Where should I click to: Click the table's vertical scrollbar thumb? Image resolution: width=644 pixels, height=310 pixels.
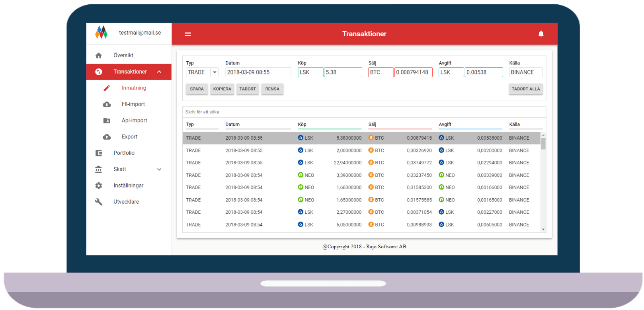pyautogui.click(x=543, y=143)
